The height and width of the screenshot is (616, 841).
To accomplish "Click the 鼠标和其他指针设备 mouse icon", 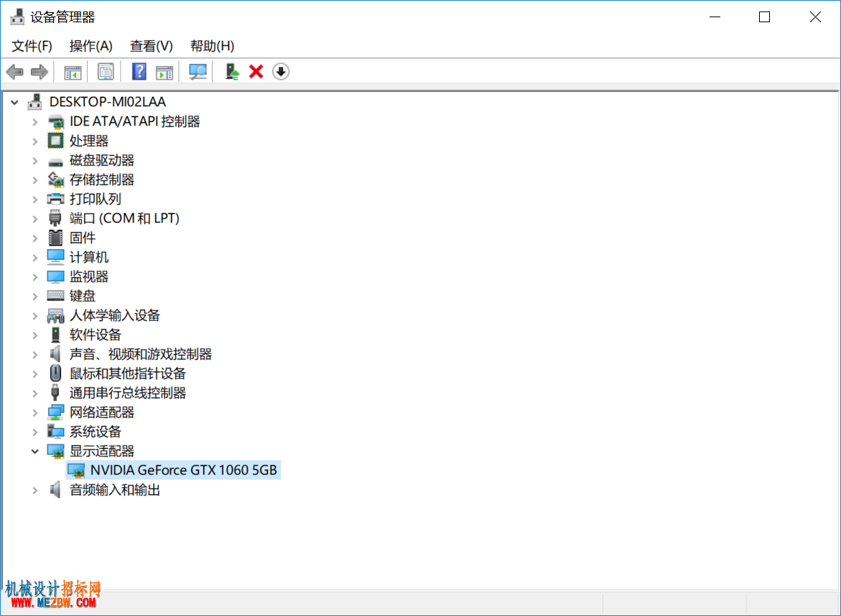I will click(x=55, y=373).
